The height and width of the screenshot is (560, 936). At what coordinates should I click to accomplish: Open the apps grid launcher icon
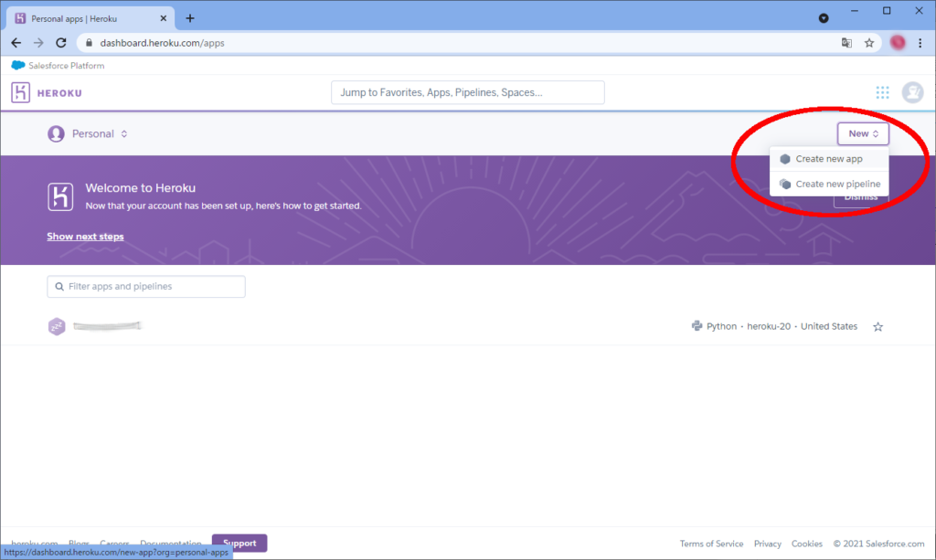pos(882,92)
